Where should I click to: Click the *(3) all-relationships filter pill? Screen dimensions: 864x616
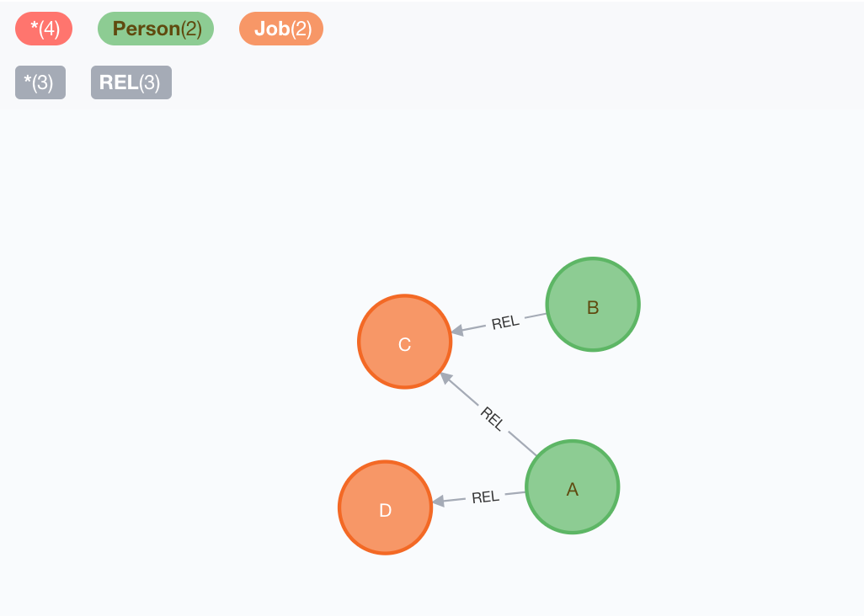pos(40,82)
